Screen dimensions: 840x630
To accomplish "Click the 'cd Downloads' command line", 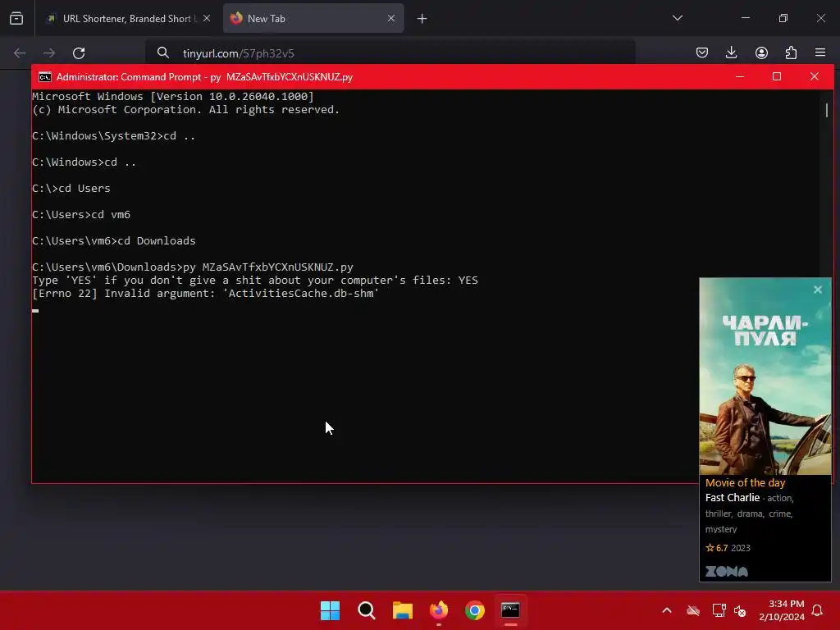I will 113,241.
